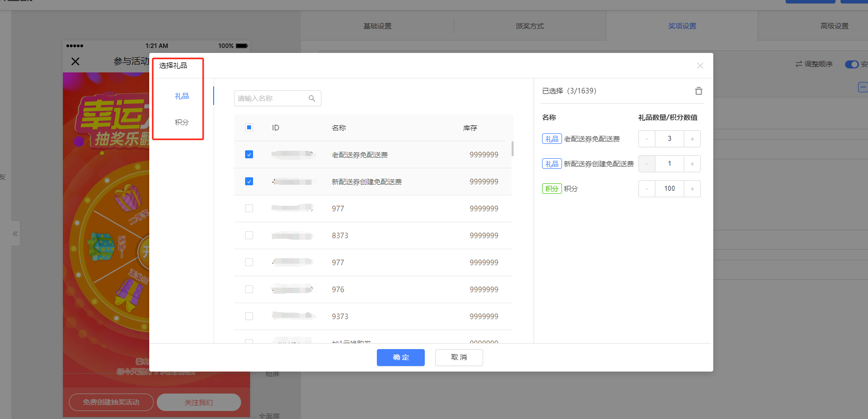Image resolution: width=868 pixels, height=419 pixels.
Task: Click the 老配送券免配送费 name in table
Action: pos(360,155)
